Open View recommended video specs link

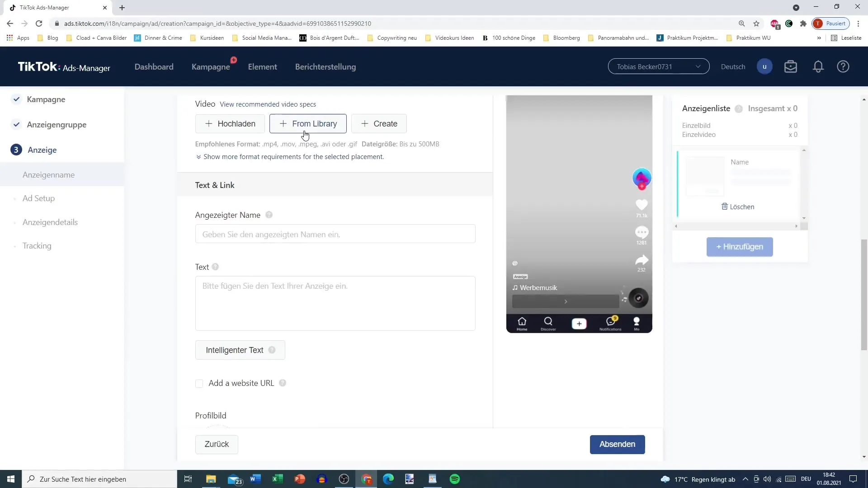click(x=268, y=104)
